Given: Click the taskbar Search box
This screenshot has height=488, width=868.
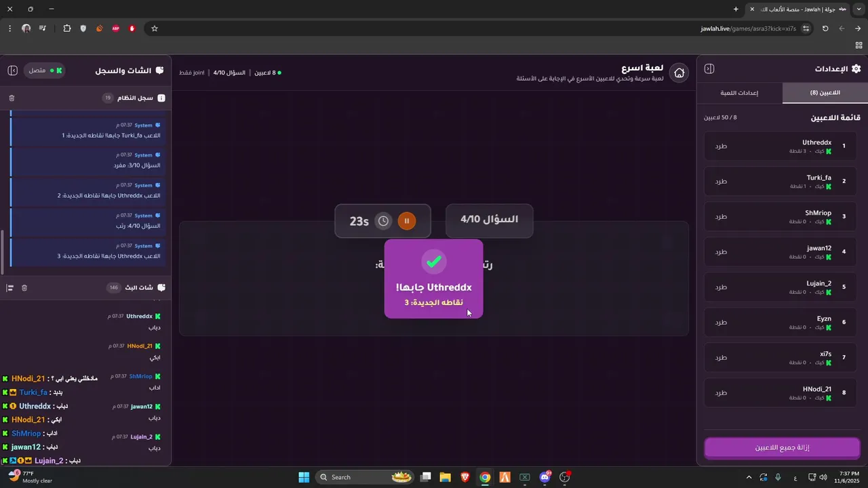Looking at the screenshot, I should (366, 477).
